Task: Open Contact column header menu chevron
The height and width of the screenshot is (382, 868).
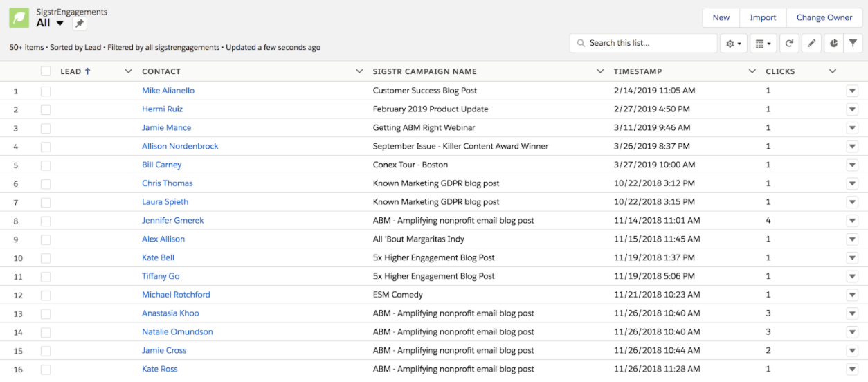Action: [359, 71]
